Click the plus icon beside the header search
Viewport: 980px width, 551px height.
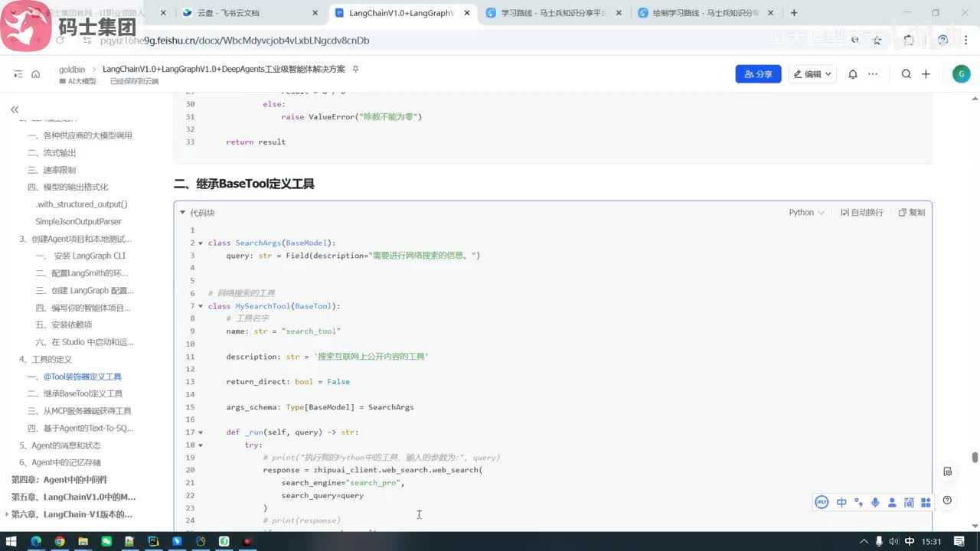[926, 74]
